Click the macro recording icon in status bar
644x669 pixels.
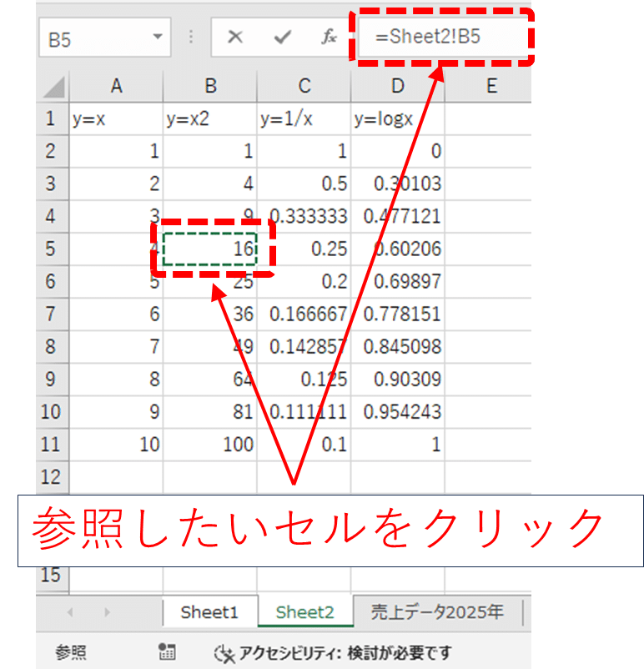tap(166, 652)
